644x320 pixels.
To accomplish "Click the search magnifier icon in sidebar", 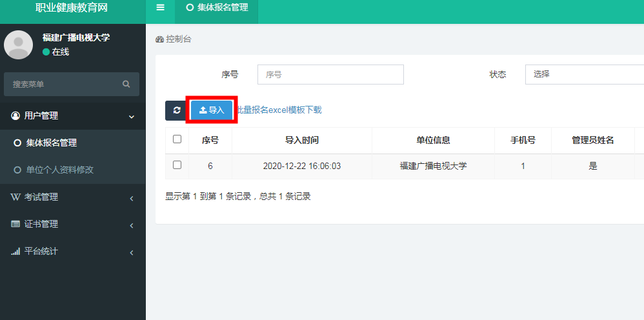I will pyautogui.click(x=126, y=84).
